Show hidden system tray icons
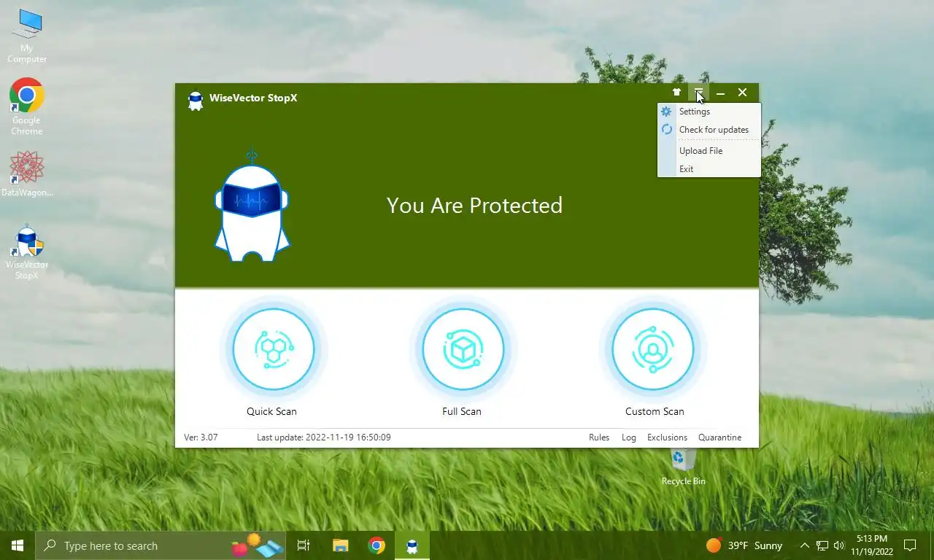 tap(805, 545)
